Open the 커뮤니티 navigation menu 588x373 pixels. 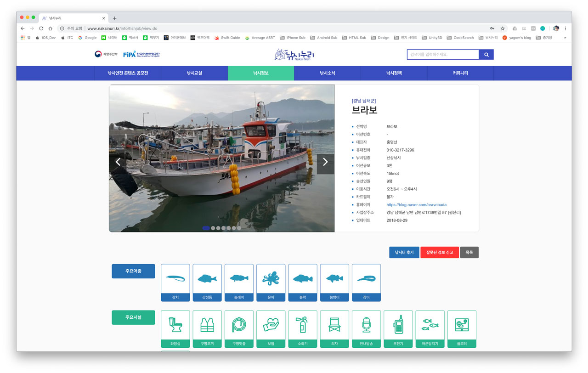coord(460,73)
